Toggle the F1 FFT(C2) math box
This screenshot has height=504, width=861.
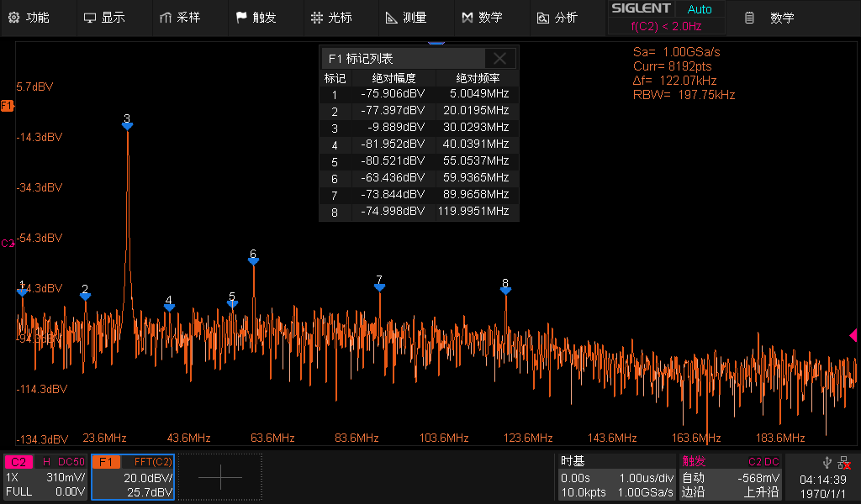pyautogui.click(x=133, y=476)
